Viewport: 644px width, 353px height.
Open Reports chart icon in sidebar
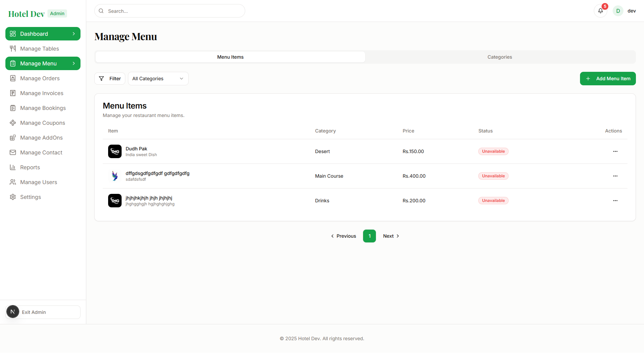click(13, 167)
